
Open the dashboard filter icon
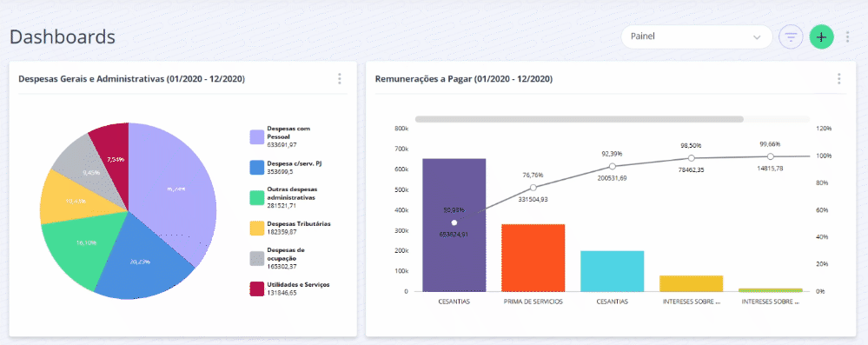791,37
